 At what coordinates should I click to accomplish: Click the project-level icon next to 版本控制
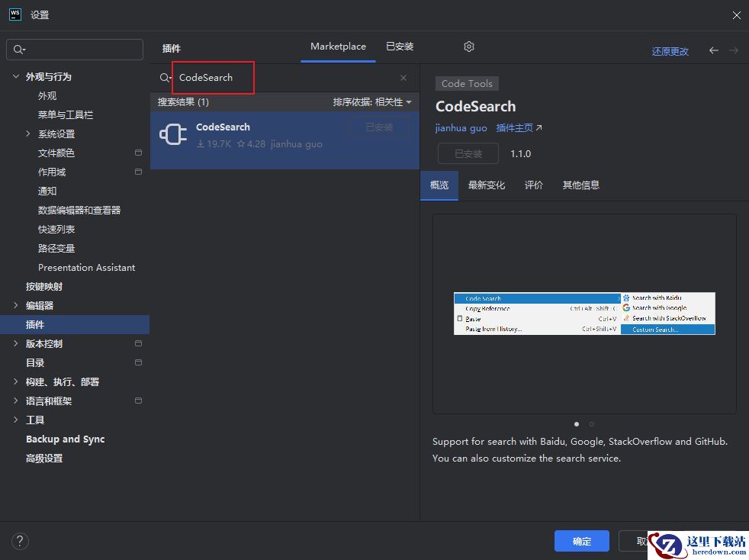pos(139,343)
